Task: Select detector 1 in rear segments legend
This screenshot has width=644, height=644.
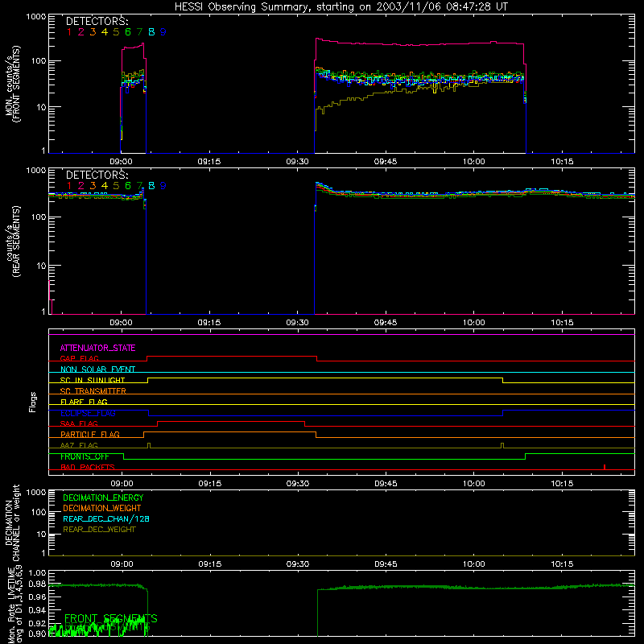Action: [x=69, y=186]
